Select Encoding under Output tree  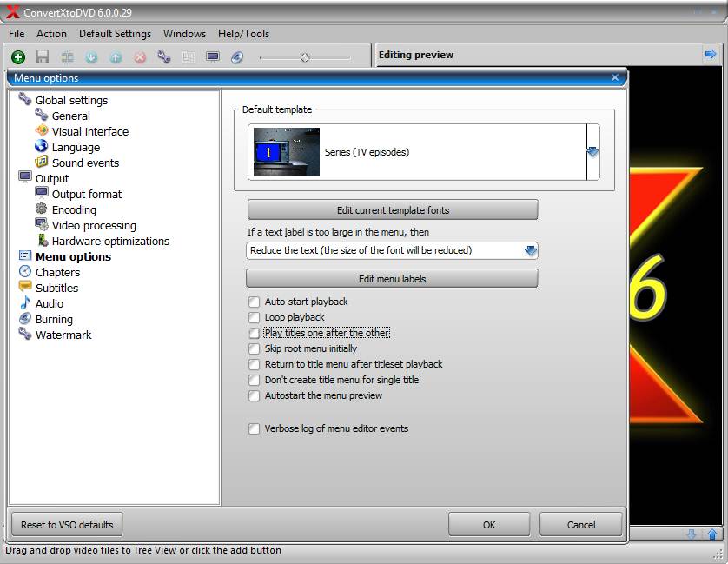[74, 209]
